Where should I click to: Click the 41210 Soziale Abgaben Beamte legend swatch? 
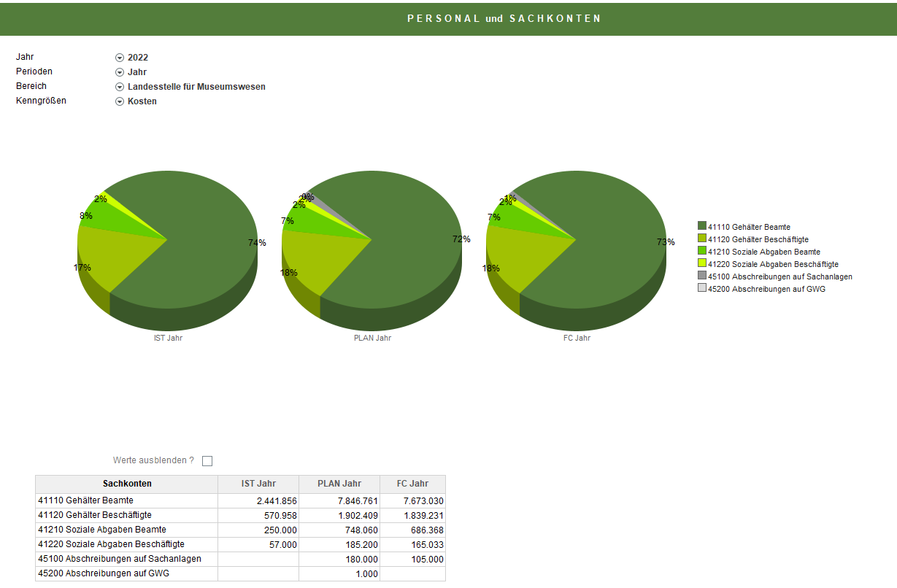click(x=702, y=252)
